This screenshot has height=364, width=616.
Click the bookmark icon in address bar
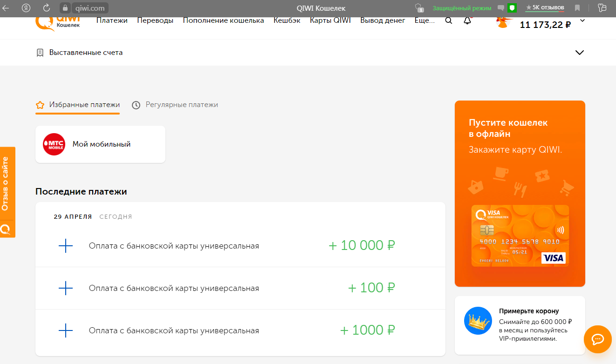577,8
